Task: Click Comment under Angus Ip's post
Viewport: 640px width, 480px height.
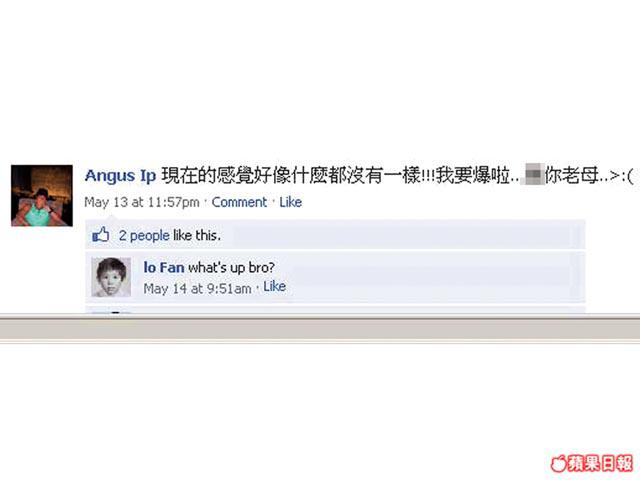Action: (x=239, y=202)
